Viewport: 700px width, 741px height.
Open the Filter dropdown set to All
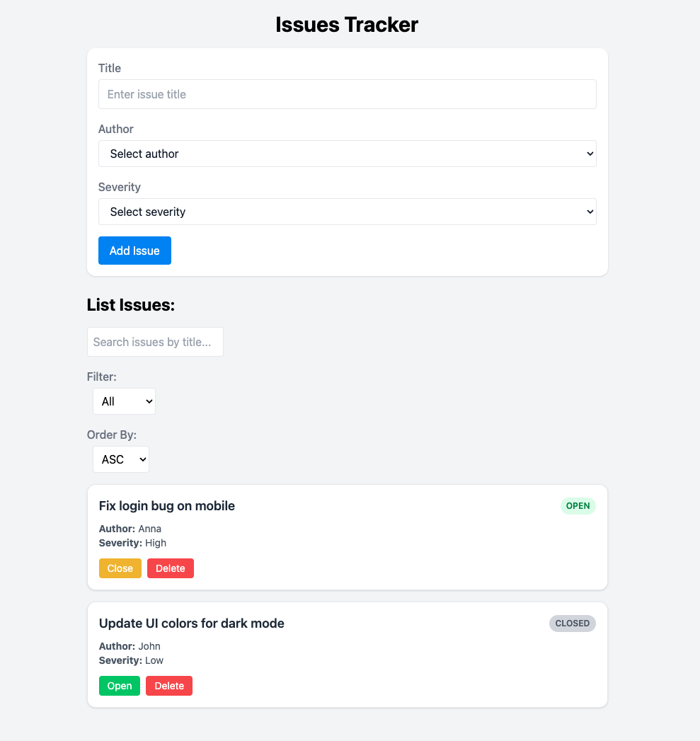pyautogui.click(x=124, y=401)
